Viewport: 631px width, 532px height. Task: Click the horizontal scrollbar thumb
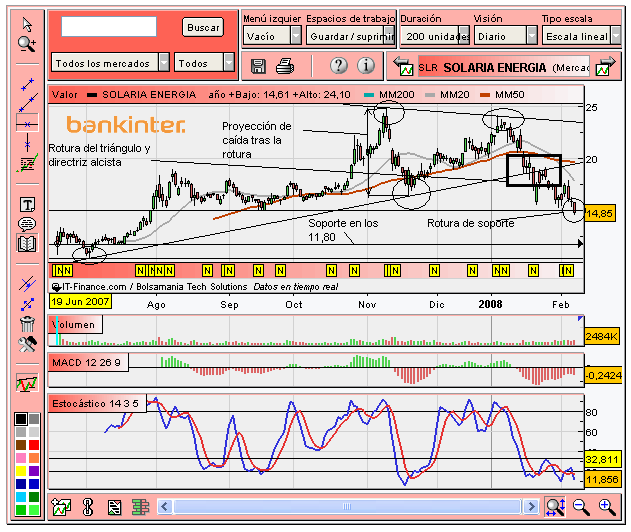click(347, 506)
